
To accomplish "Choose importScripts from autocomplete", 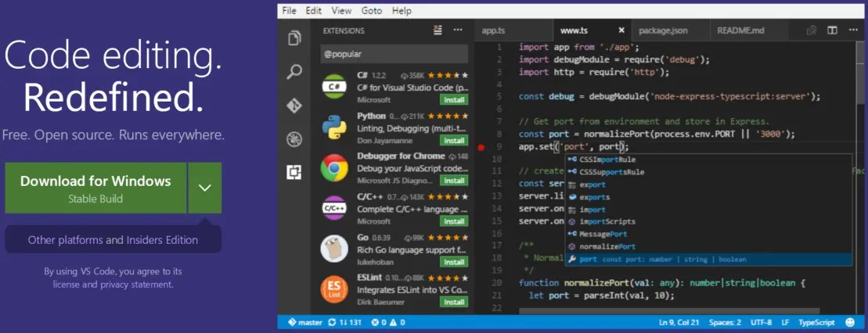I will click(x=708, y=222).
